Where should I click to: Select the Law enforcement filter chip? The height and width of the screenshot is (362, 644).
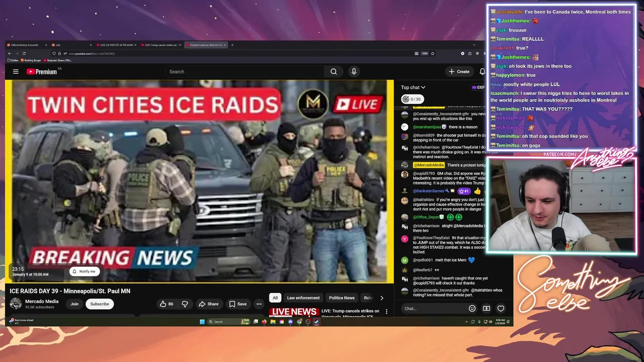tap(303, 298)
